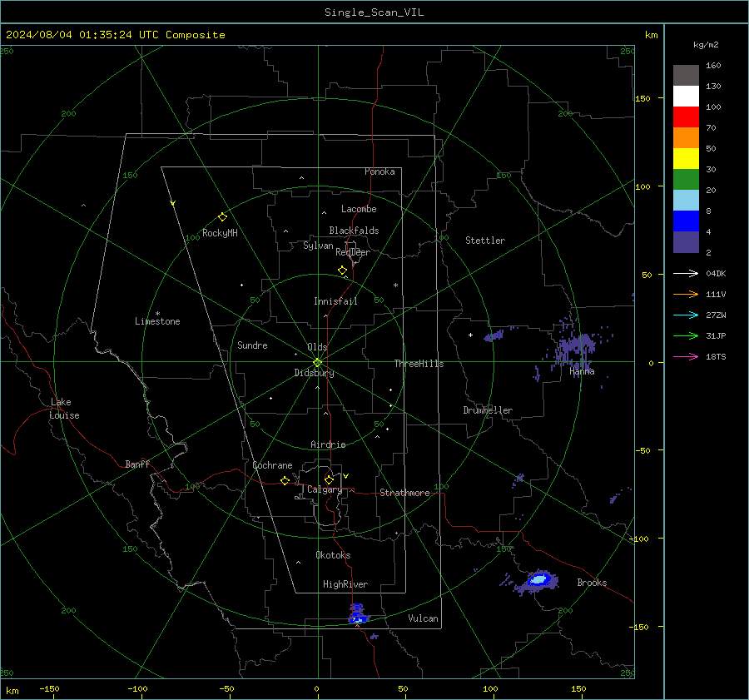The width and height of the screenshot is (749, 700).
Task: Click the asterisk marker above Limestone
Action: pyautogui.click(x=157, y=314)
